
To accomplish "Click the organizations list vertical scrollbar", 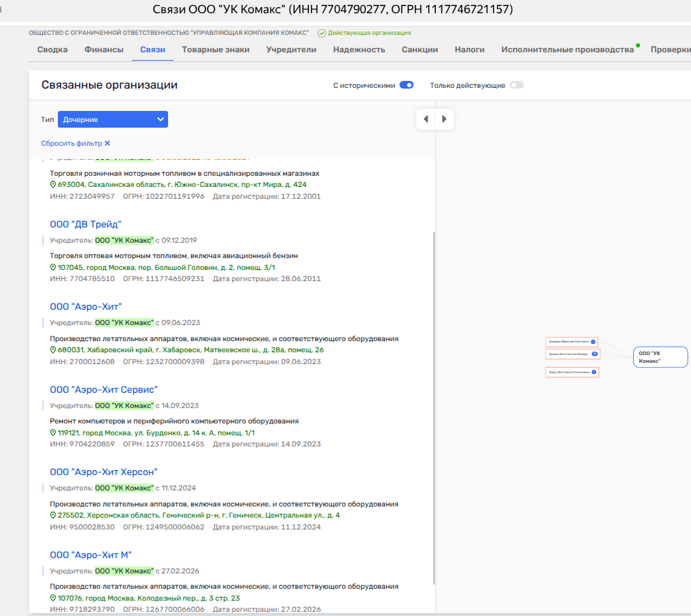I will (x=434, y=408).
